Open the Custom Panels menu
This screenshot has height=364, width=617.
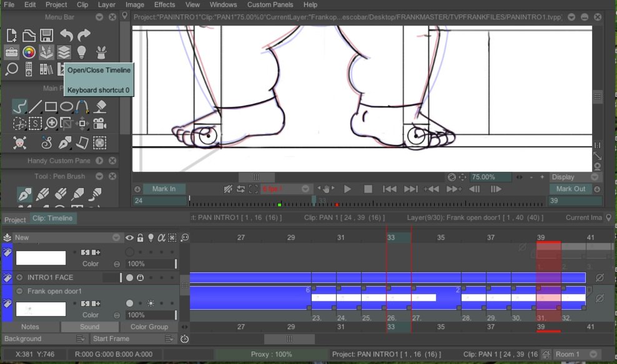click(270, 5)
